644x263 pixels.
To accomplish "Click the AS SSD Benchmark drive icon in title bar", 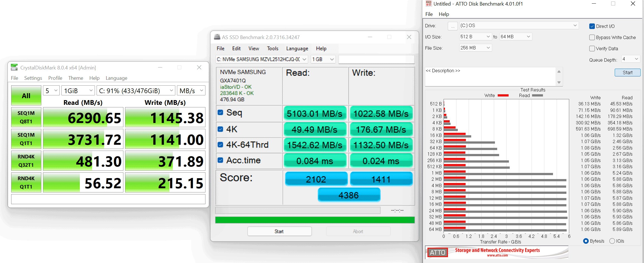I will pos(217,37).
